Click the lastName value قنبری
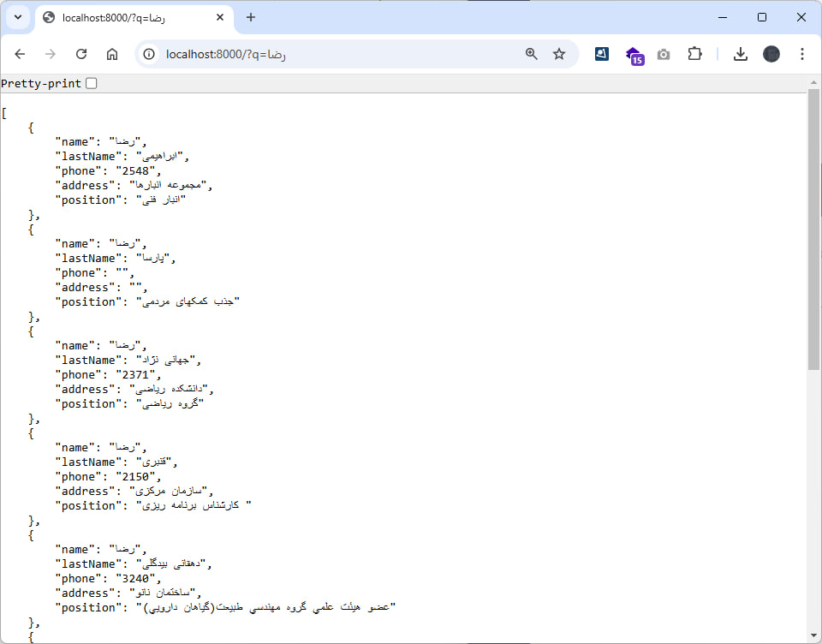 click(153, 462)
